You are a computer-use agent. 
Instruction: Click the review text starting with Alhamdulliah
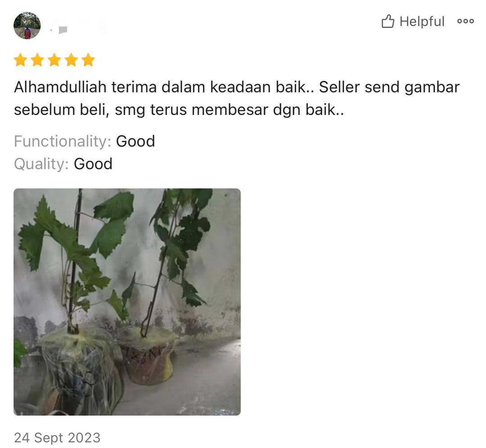click(237, 98)
